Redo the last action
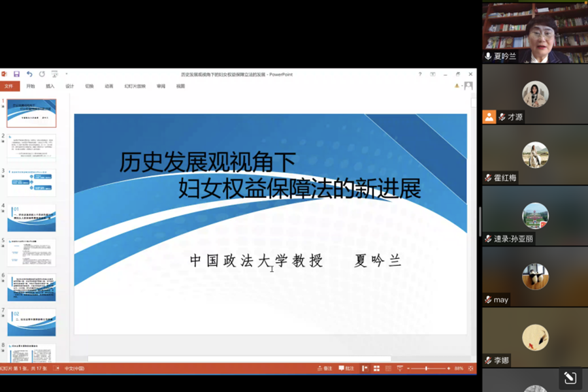Viewport: 588px width, 392px height. pos(42,74)
